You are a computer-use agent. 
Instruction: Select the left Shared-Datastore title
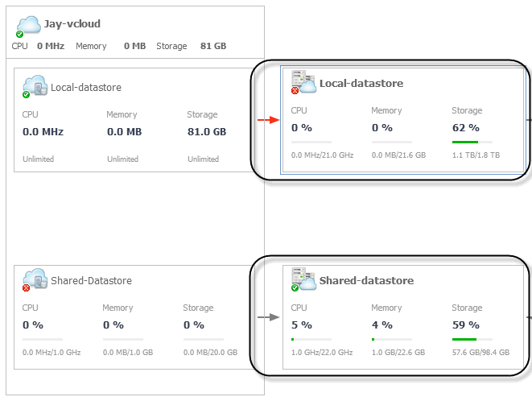click(x=91, y=280)
